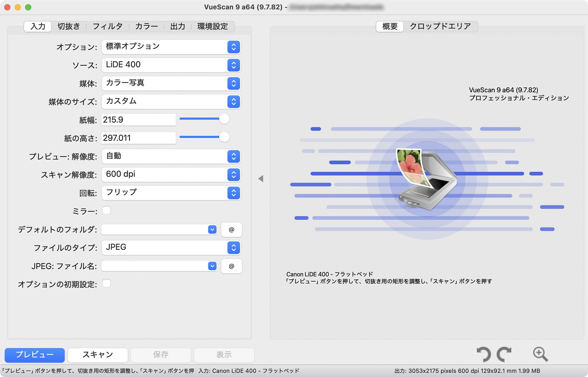The image size is (588, 377).
Task: Enable the オプションの初期設定 checkbox
Action: (x=106, y=283)
